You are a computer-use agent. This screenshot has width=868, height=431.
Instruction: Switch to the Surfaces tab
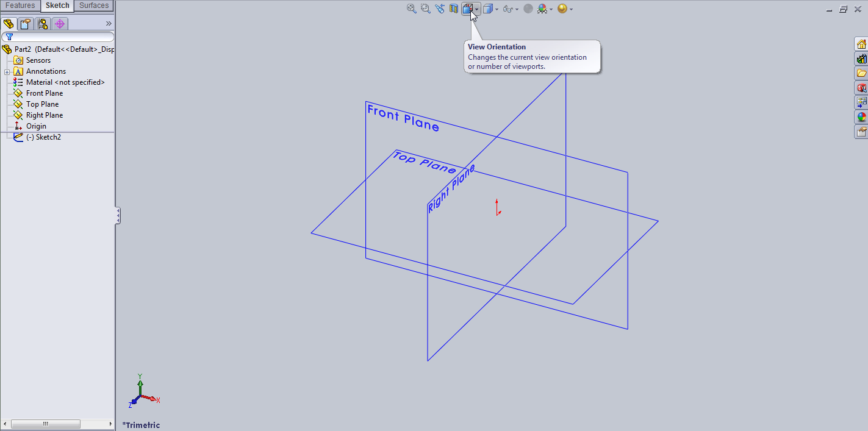coord(93,5)
